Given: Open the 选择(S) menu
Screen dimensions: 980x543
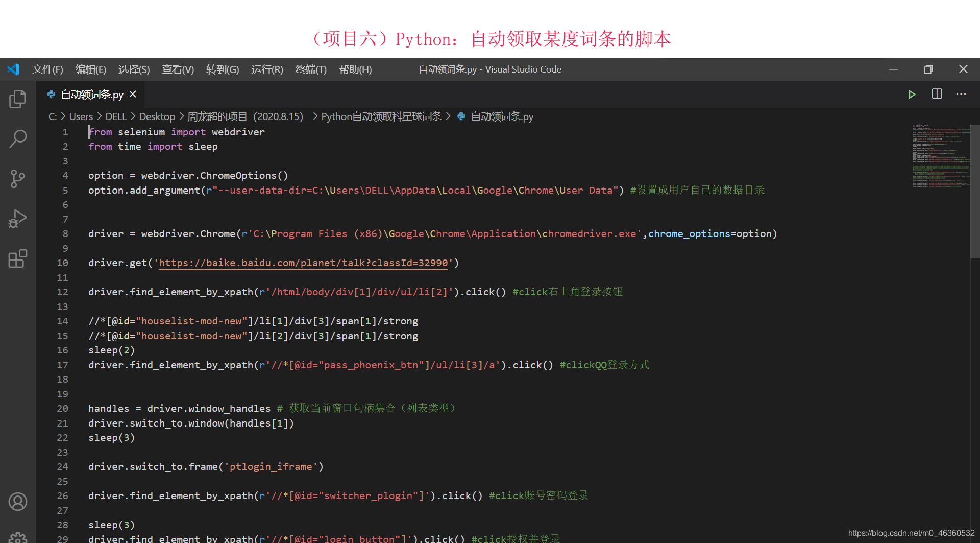Looking at the screenshot, I should coord(134,69).
